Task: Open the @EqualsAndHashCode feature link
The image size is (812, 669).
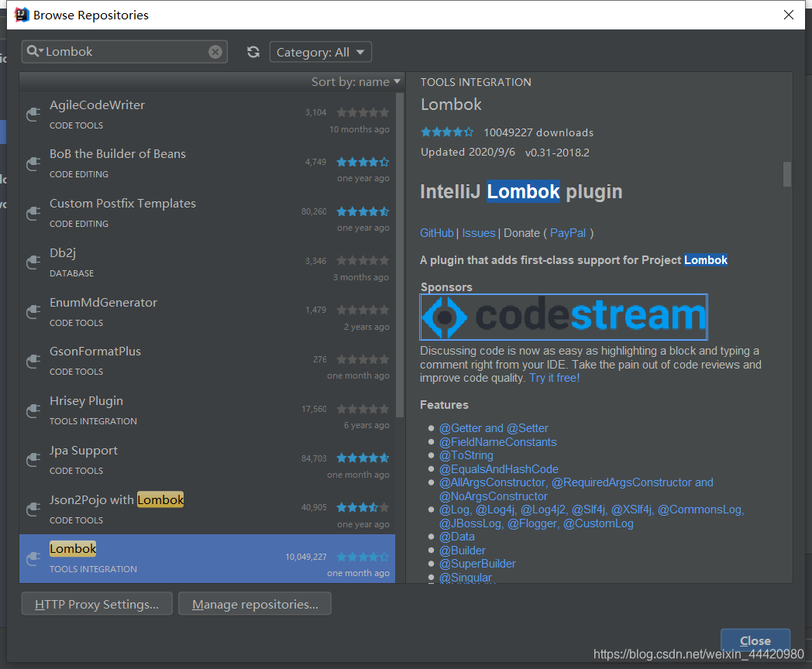Action: click(499, 468)
